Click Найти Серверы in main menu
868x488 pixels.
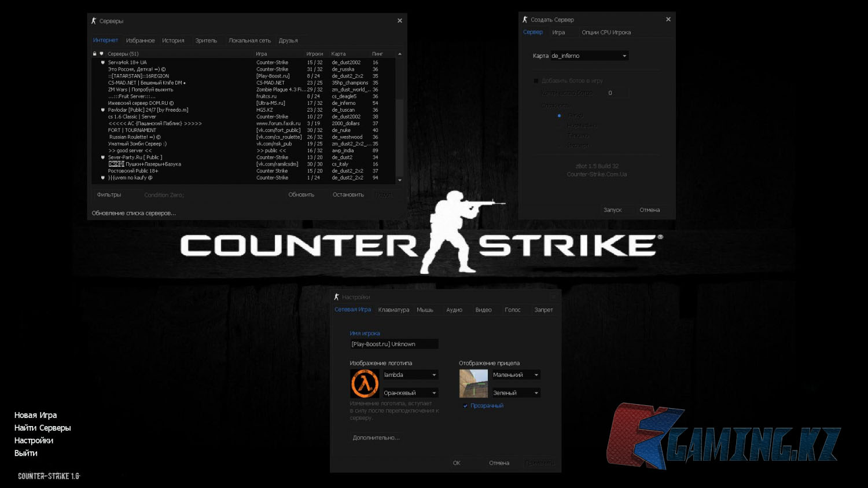42,428
